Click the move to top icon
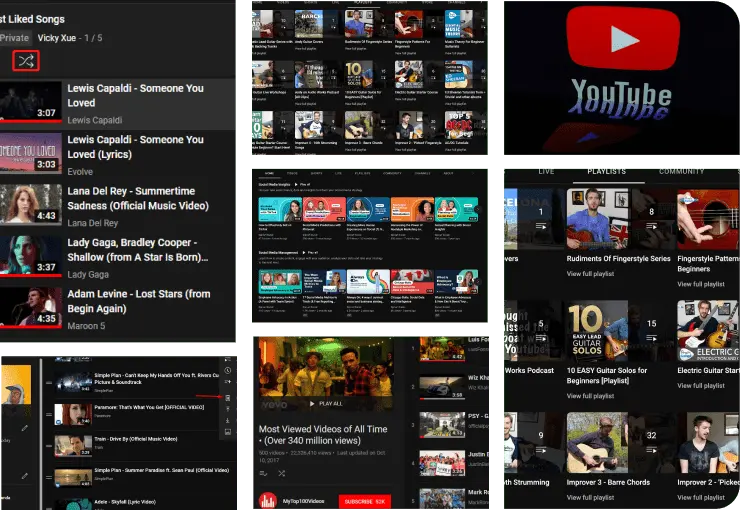 227,409
